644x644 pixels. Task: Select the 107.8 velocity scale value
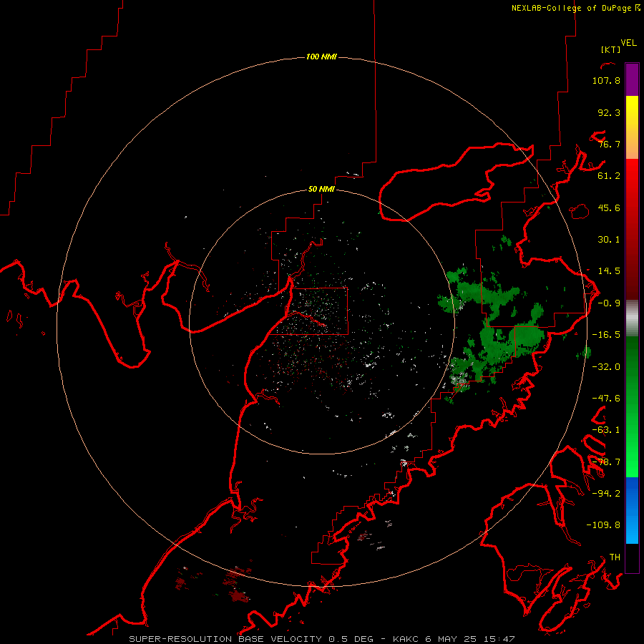click(x=606, y=80)
